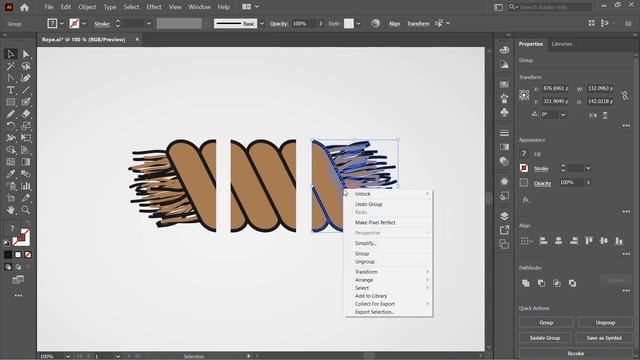Select the Gradient tool
Viewport: 640px width, 360px height.
(26, 162)
